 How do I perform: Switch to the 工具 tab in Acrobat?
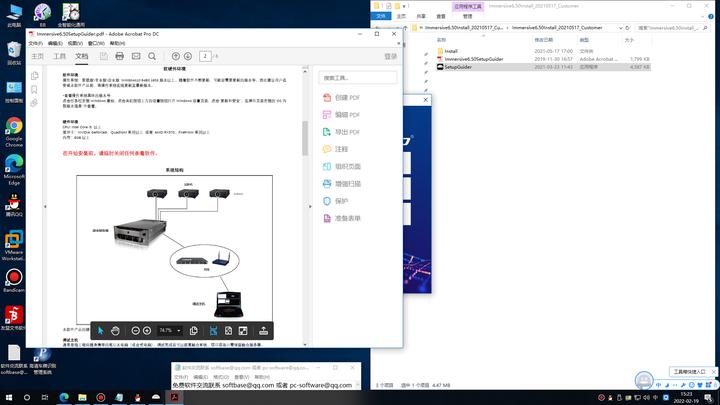tap(59, 56)
